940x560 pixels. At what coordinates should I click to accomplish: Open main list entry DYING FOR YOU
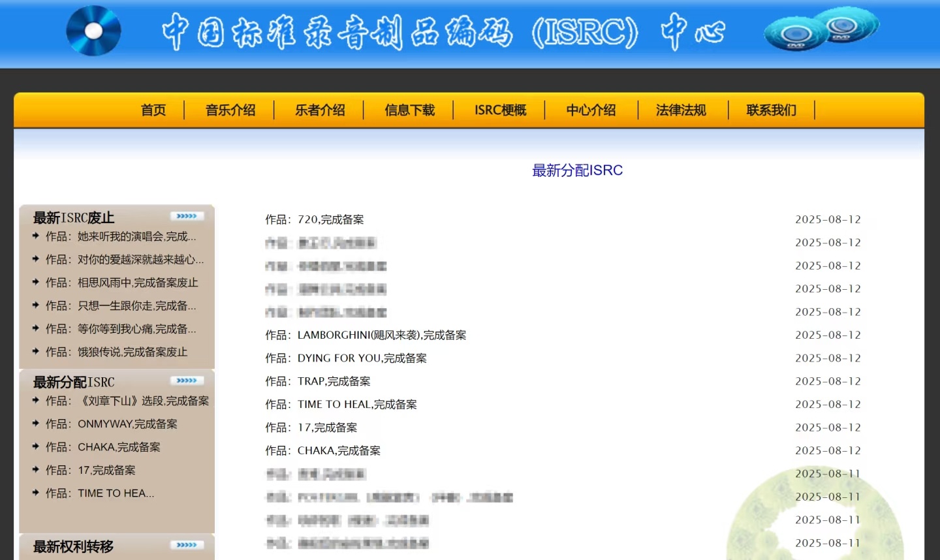(345, 358)
